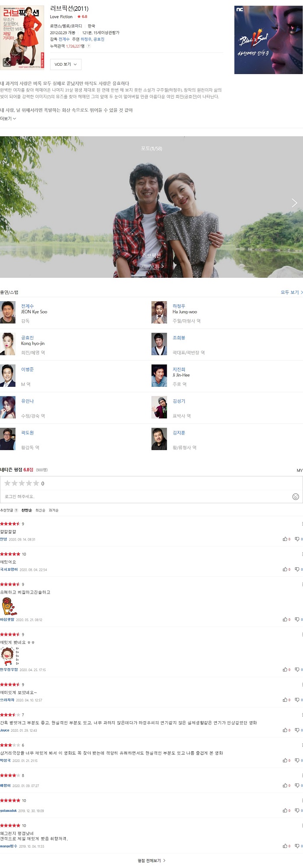Image resolution: width=303 pixels, height=868 pixels.
Task: Click the 로그인 해주세요 review input field
Action: tap(147, 497)
